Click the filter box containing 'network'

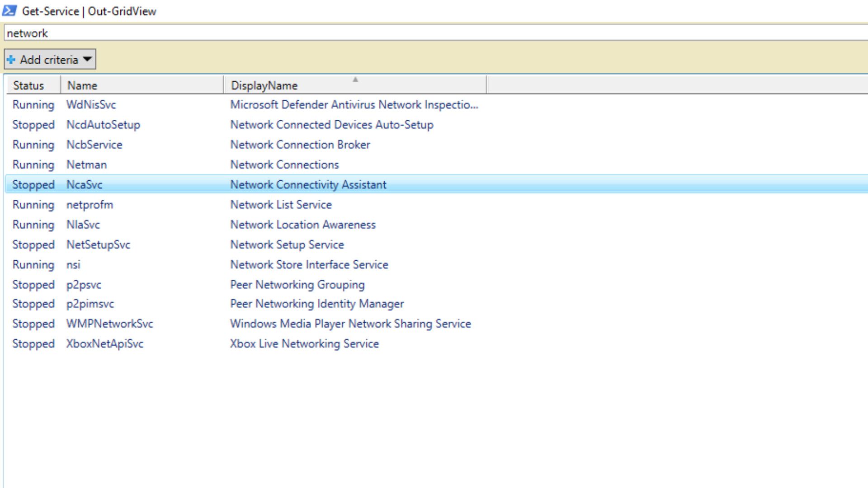(x=436, y=33)
